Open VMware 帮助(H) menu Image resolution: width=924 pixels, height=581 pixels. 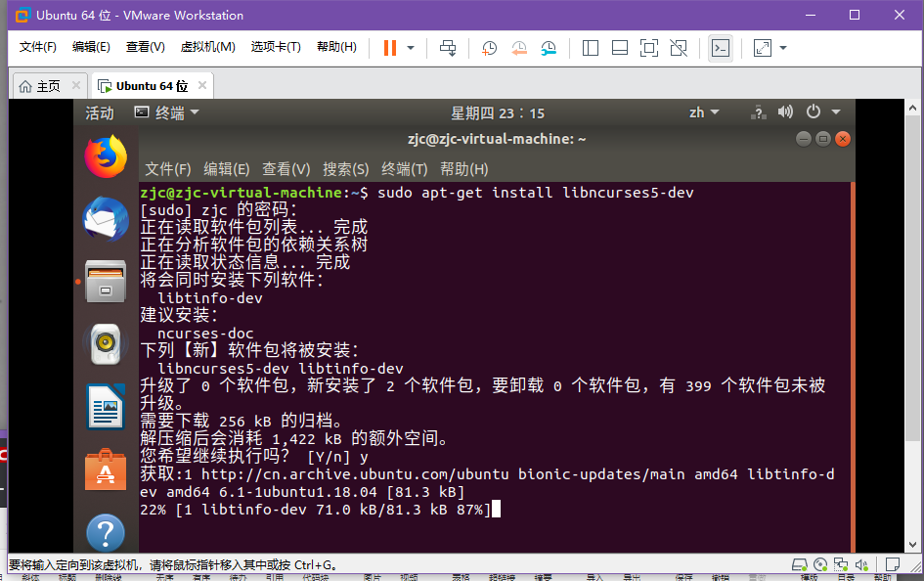[336, 47]
